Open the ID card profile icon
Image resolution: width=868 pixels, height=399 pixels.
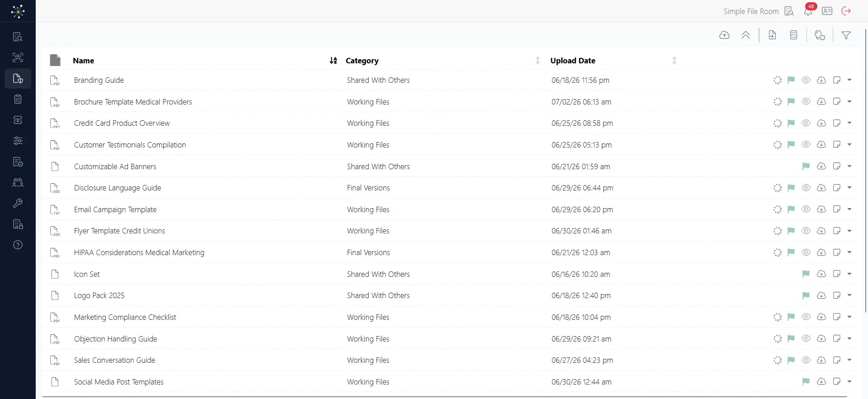coord(827,11)
